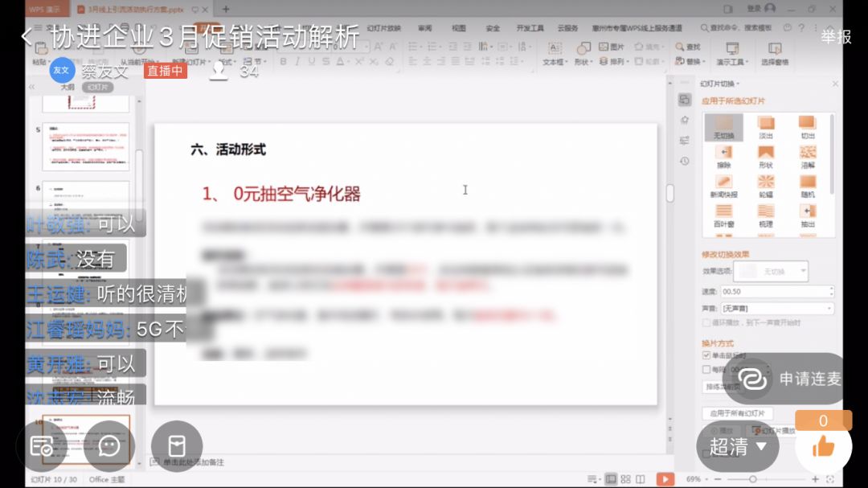Click 应用于所有幻灯片 button
Viewport: 868px width, 488px height.
pos(737,413)
